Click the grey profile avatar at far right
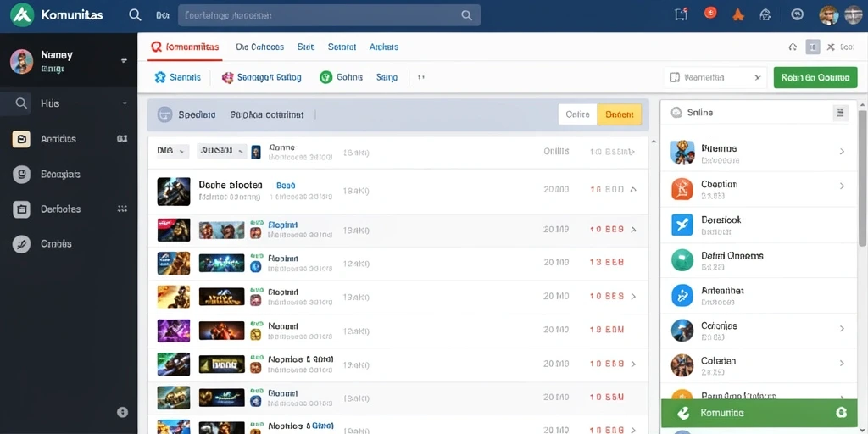Image resolution: width=868 pixels, height=434 pixels. [854, 15]
